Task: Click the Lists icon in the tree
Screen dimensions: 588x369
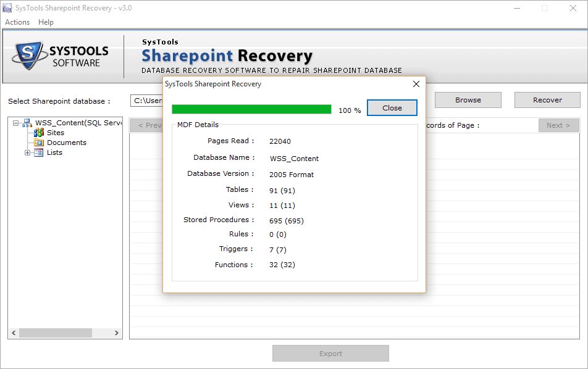Action: [x=39, y=152]
